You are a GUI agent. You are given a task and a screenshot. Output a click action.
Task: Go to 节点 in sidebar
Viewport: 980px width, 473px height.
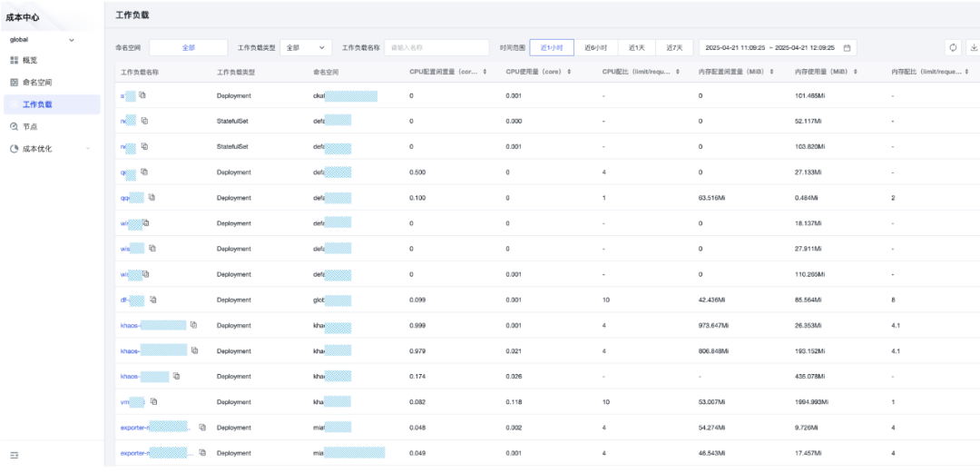pos(52,126)
